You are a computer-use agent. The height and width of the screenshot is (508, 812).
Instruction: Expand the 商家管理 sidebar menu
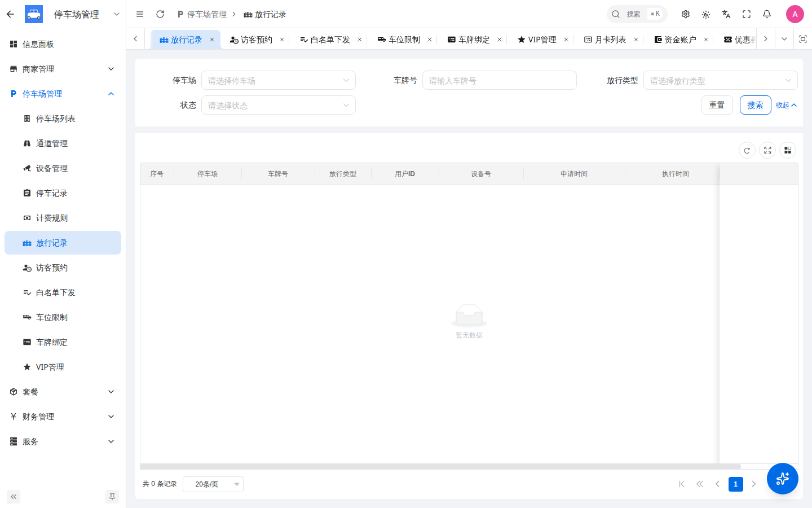point(63,69)
